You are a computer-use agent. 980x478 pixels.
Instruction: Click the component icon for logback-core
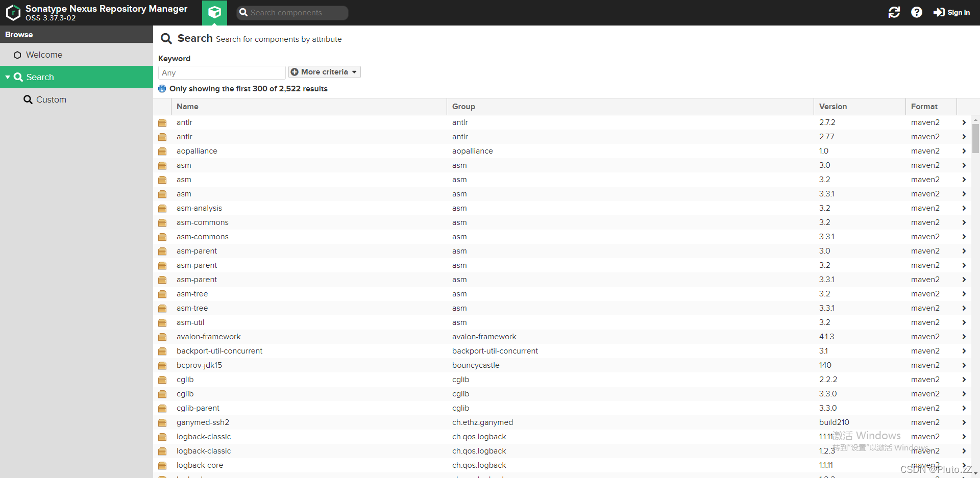coord(162,466)
